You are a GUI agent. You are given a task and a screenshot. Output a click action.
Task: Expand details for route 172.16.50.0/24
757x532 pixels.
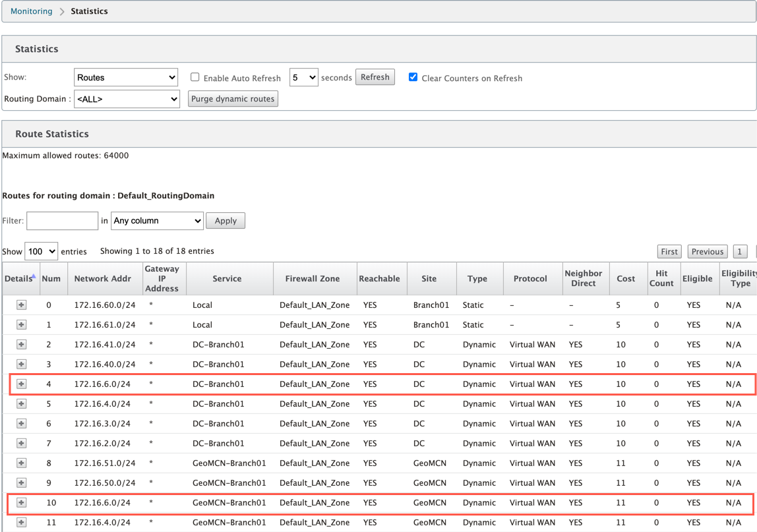[x=21, y=483]
